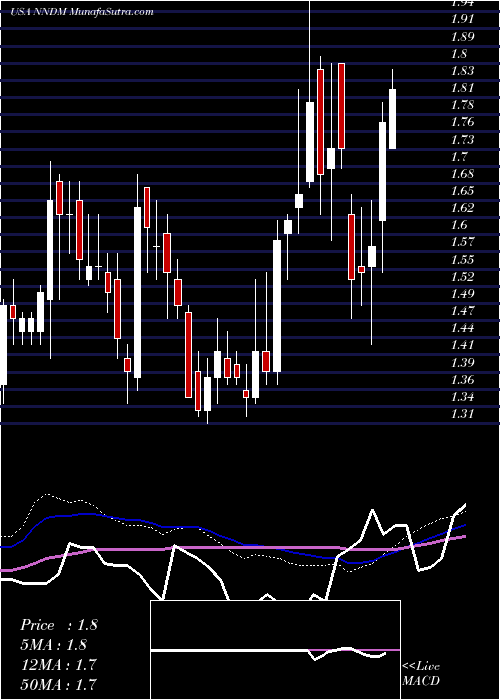Click the 1.41 price axis label

tap(461, 345)
